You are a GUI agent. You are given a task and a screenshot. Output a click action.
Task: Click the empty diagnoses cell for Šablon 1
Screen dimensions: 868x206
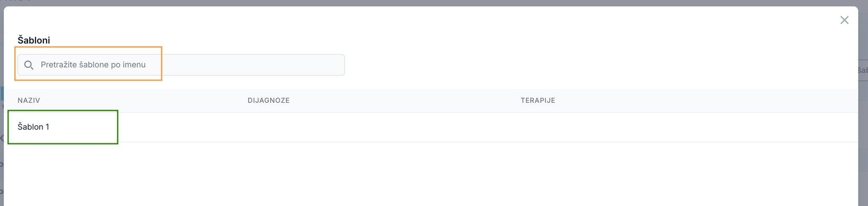pos(341,127)
